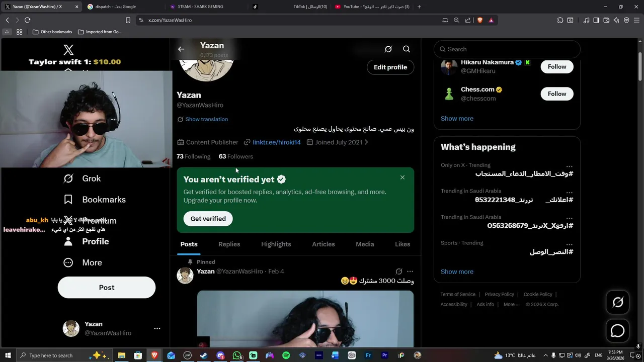The height and width of the screenshot is (362, 644).
Task: Open the pinned post's three-dot menu
Action: tap(410, 271)
